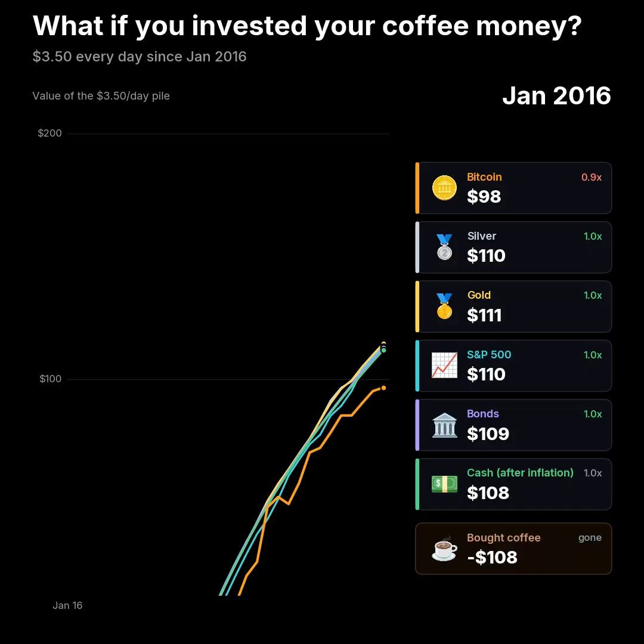Click the Jan 2016 date heading
This screenshot has width=644, height=644.
[x=556, y=95]
